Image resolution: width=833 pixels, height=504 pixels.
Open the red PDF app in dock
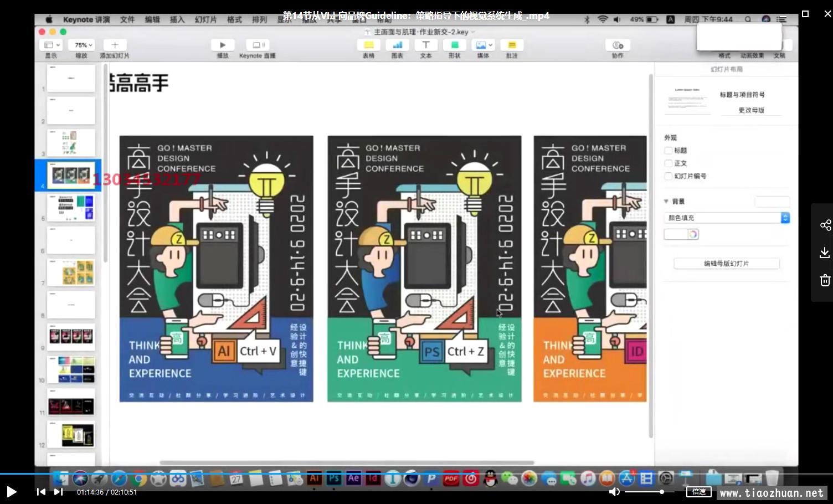click(x=451, y=479)
